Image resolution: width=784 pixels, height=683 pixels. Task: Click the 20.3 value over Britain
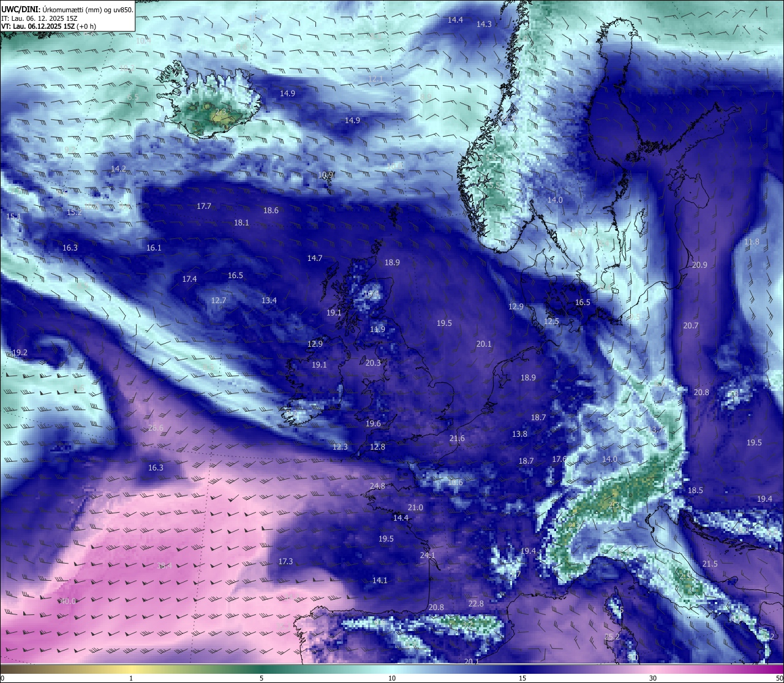pyautogui.click(x=373, y=363)
